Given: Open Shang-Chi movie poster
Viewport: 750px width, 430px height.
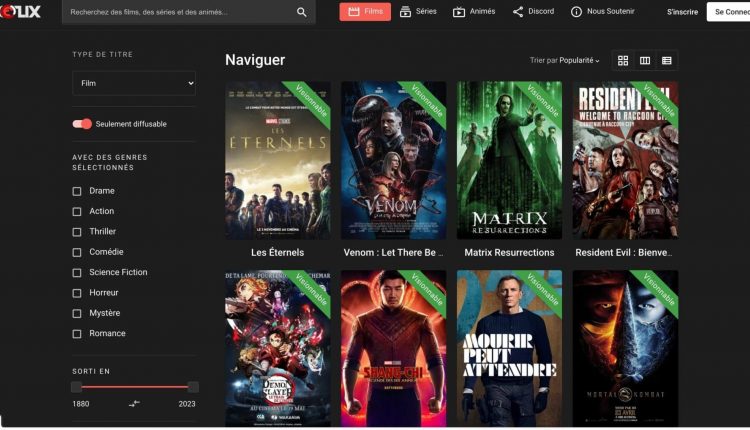Looking at the screenshot, I should [x=393, y=348].
